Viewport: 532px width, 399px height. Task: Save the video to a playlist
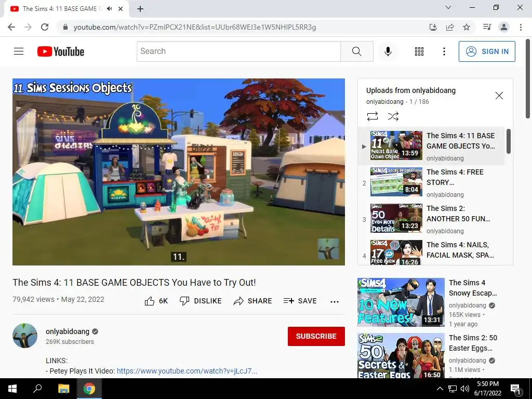tap(300, 301)
